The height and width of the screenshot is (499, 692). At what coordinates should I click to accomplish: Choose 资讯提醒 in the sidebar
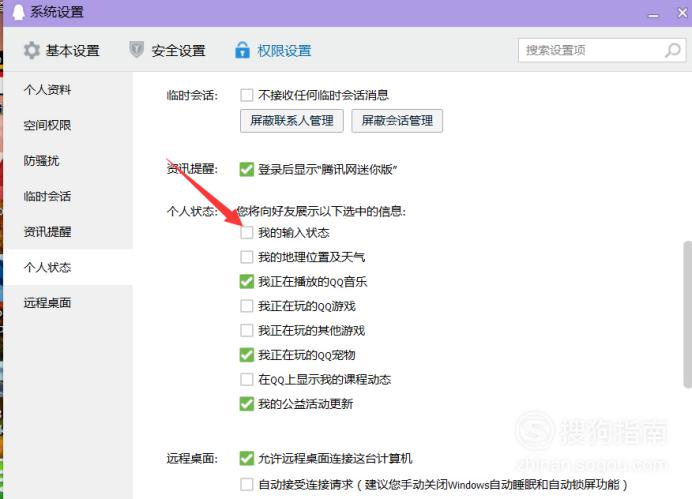click(47, 232)
